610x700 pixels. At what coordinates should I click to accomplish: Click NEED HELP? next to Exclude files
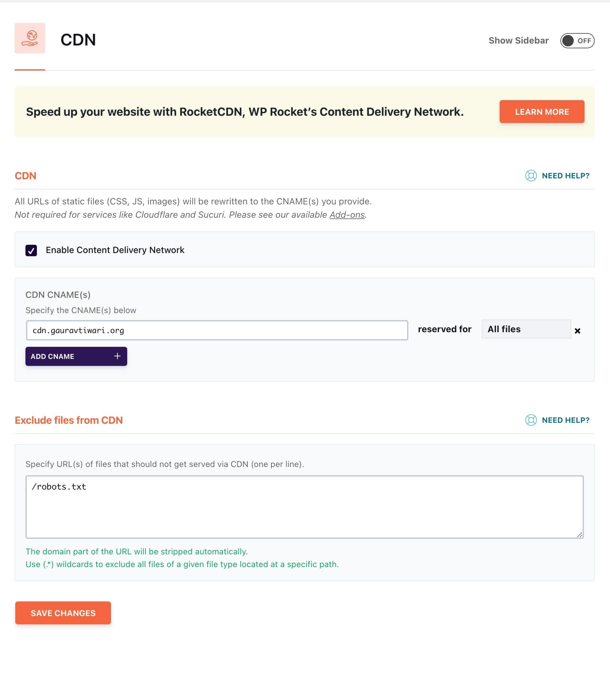point(565,420)
